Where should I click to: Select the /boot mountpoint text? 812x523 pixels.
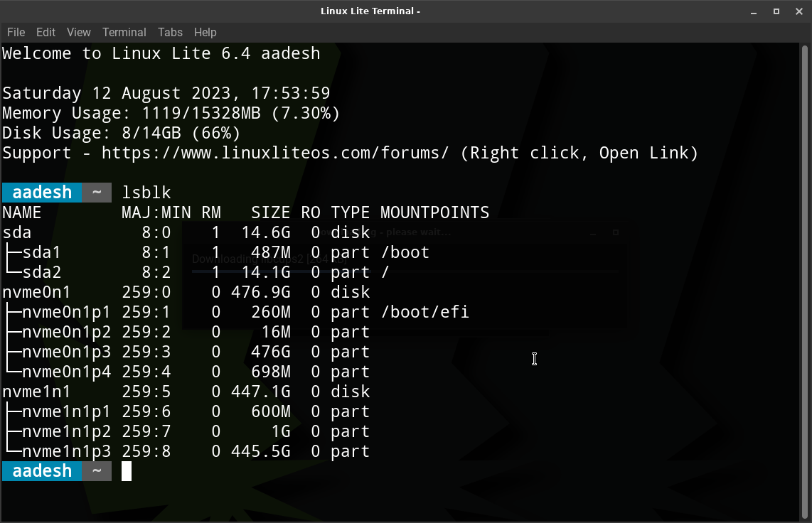405,252
